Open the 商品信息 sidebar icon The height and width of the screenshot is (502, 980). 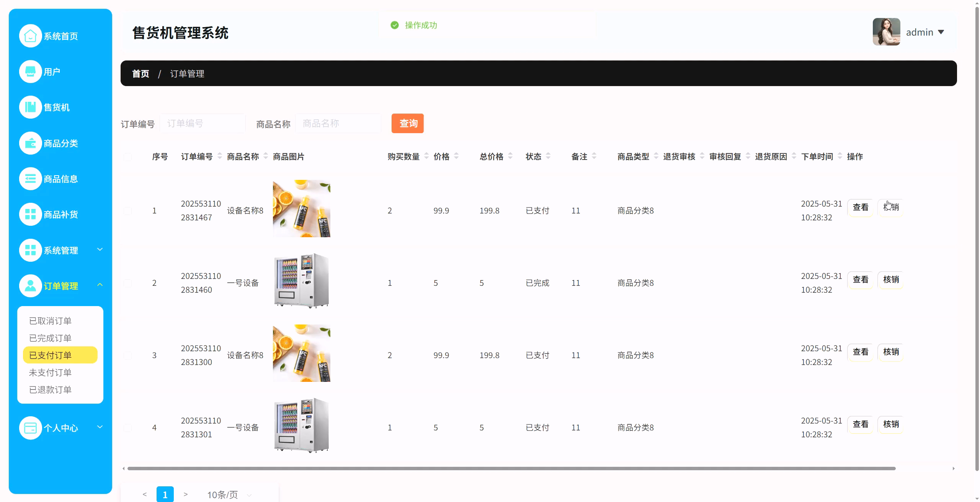pos(30,179)
